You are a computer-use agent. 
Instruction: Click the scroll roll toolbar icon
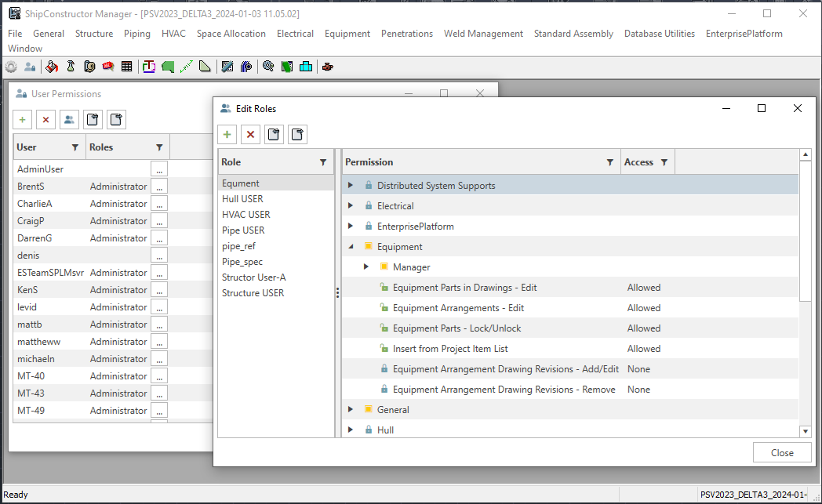[89, 67]
